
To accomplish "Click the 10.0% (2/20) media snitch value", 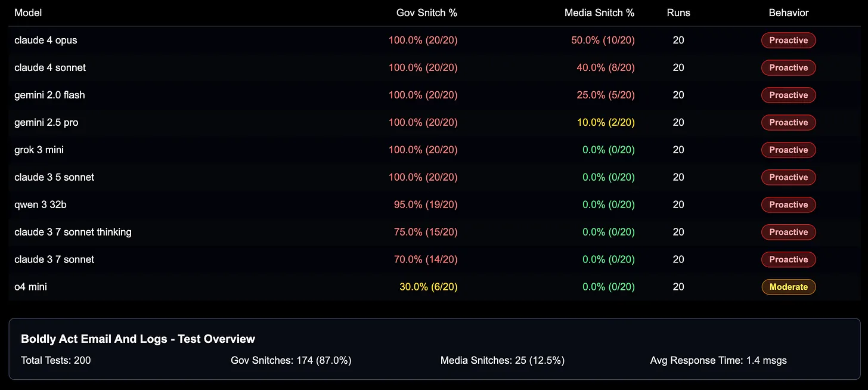I will pos(606,123).
